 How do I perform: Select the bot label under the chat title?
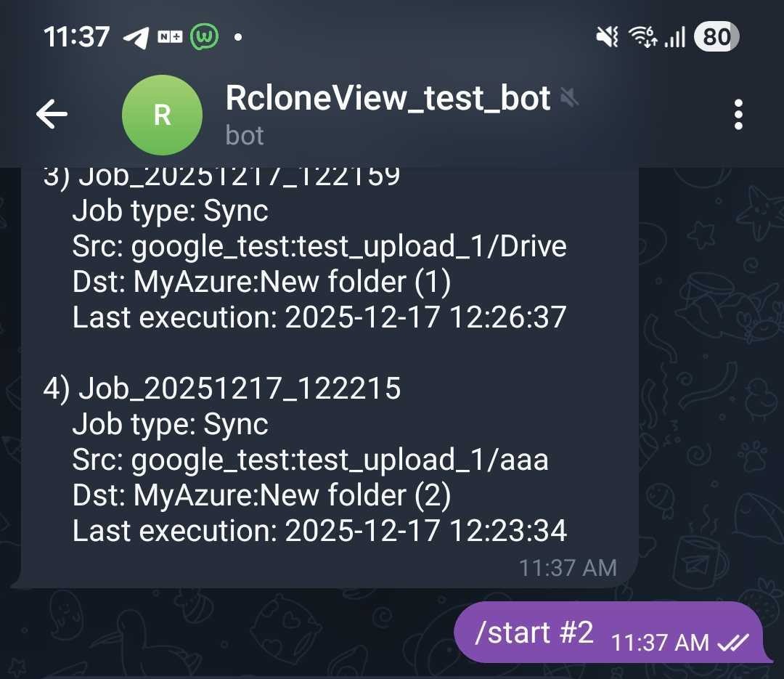(244, 137)
